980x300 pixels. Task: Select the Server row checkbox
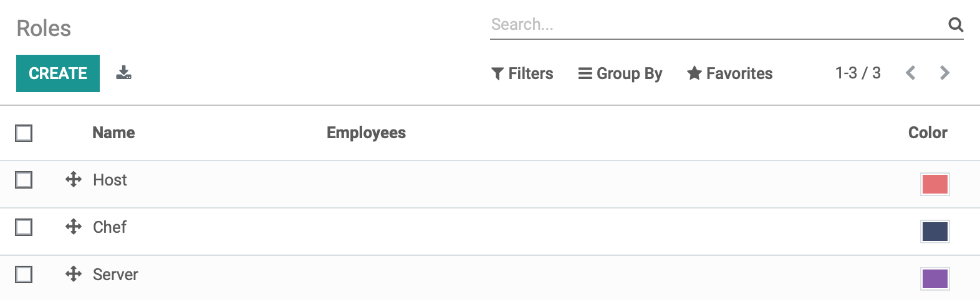pos(24,274)
